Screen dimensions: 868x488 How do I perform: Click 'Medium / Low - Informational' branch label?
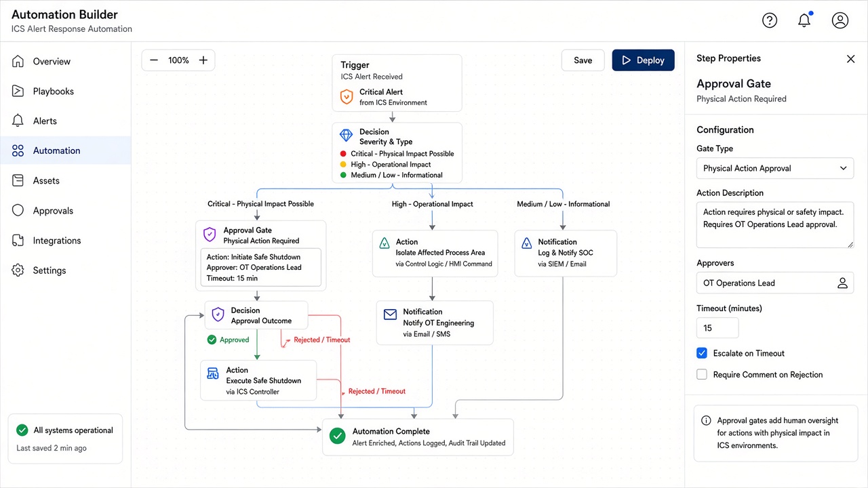tap(563, 204)
